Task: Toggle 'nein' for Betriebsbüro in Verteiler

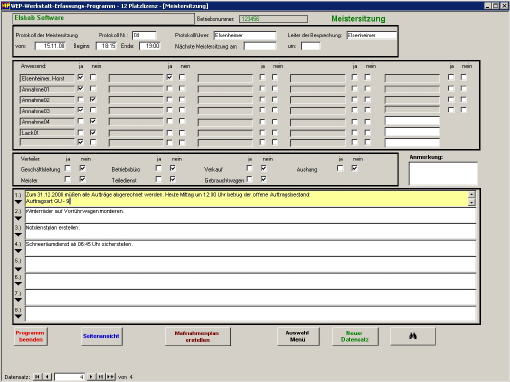Action: (172, 168)
